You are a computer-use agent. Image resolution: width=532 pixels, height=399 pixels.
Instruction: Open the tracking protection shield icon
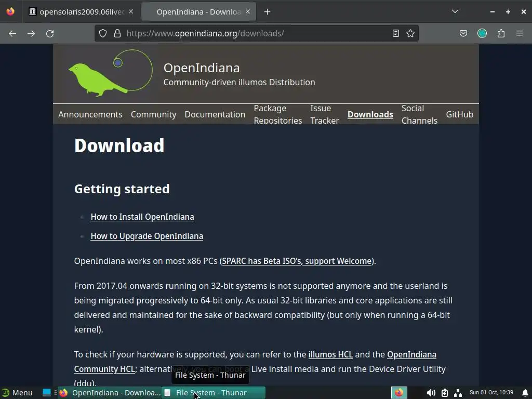(103, 33)
